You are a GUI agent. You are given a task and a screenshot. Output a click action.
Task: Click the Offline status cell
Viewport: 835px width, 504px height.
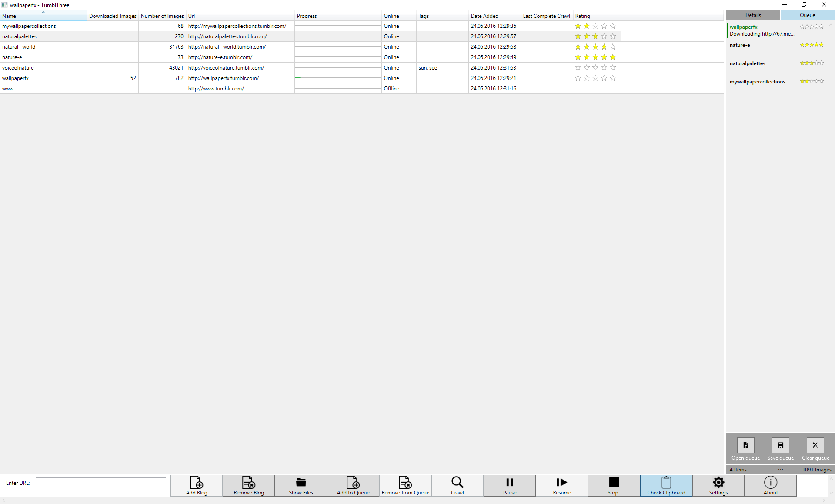click(399, 89)
